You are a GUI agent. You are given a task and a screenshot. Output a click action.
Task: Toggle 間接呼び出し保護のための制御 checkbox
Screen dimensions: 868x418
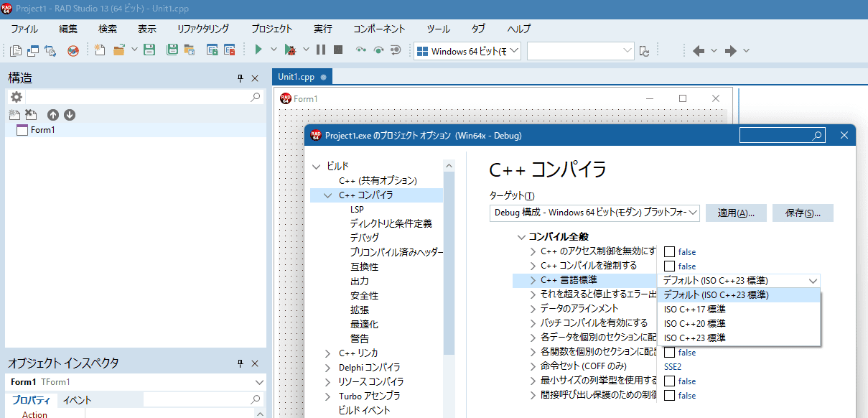669,396
